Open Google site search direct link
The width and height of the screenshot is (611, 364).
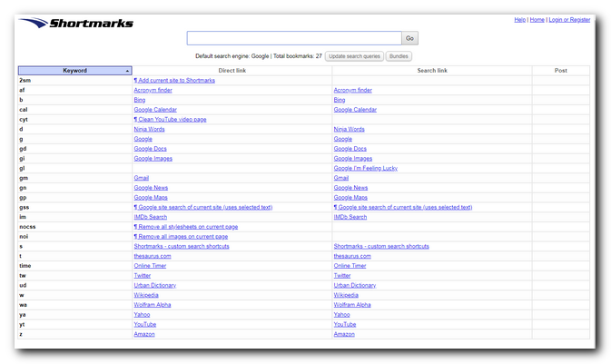[203, 207]
